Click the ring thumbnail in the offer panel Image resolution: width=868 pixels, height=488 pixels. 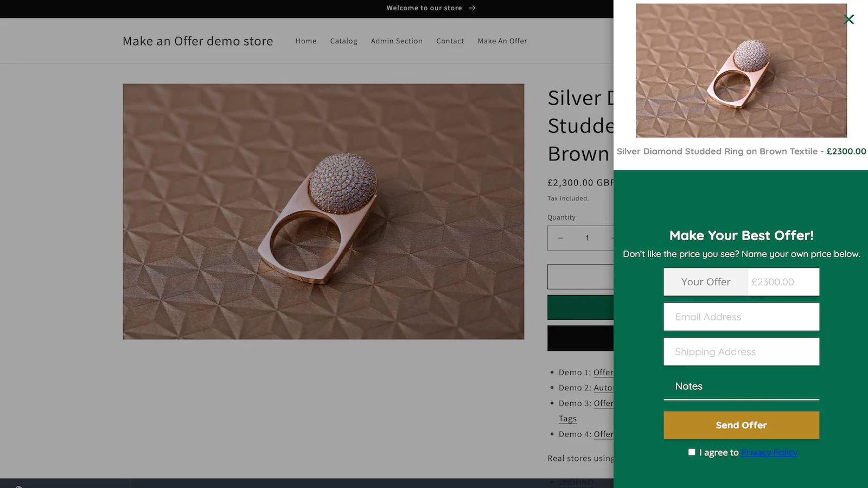point(741,70)
